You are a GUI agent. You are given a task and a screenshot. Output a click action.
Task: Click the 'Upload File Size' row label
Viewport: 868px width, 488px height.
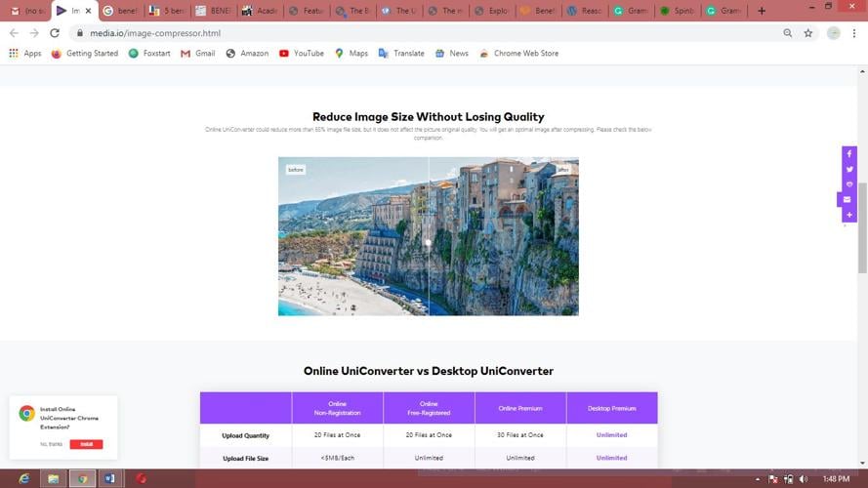click(246, 459)
